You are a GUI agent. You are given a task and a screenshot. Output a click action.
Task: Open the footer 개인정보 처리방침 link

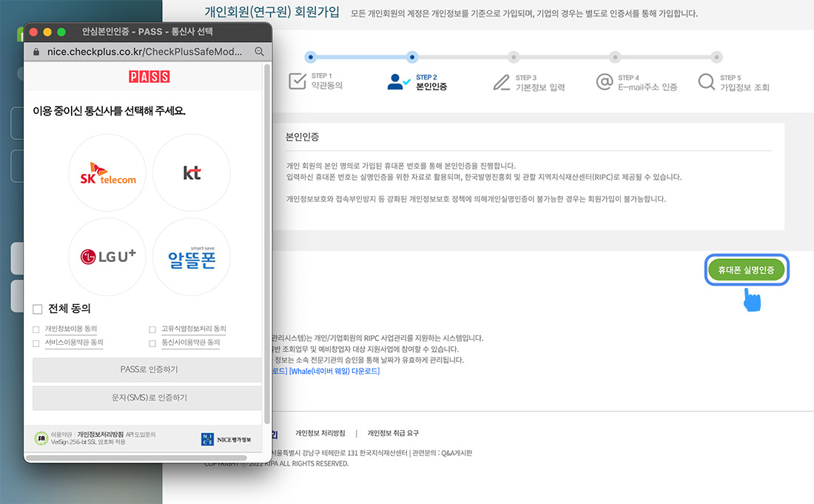[x=320, y=433]
